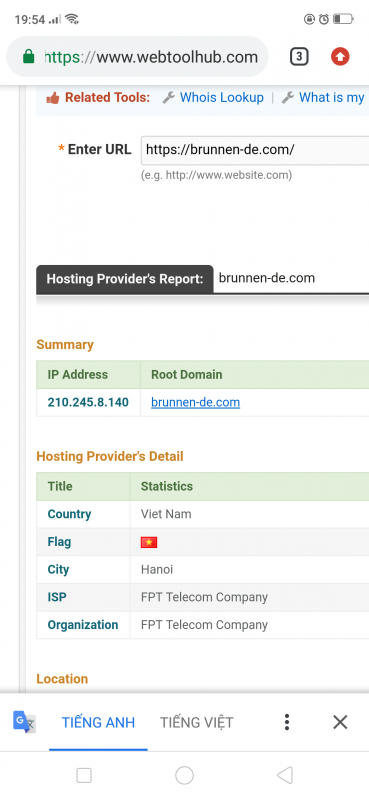Close the translation bar
The width and height of the screenshot is (369, 800).
click(x=340, y=722)
